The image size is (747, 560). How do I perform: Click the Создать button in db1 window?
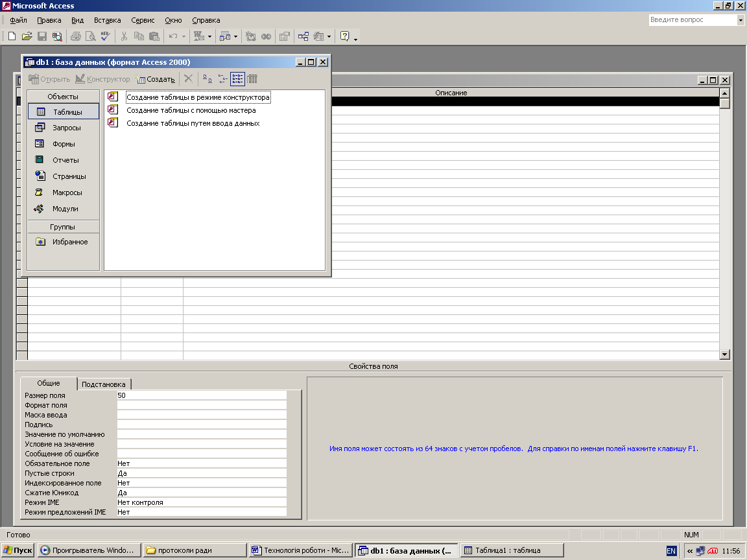156,79
